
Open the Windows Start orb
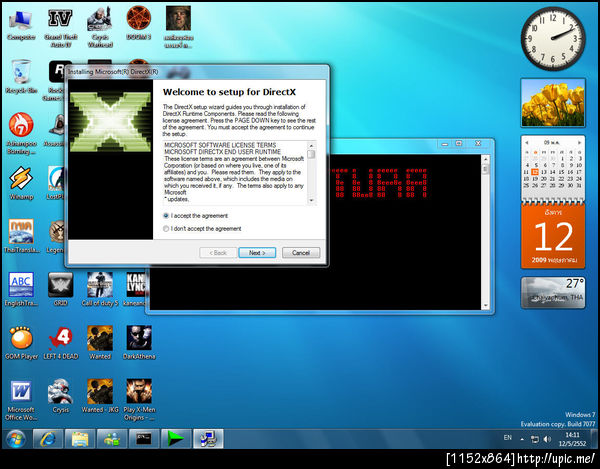click(x=16, y=439)
